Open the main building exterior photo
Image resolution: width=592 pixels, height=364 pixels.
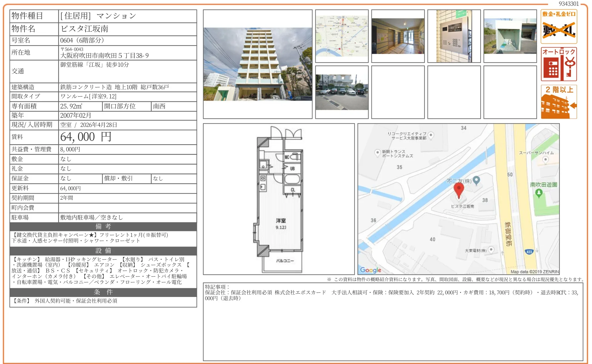tap(257, 64)
